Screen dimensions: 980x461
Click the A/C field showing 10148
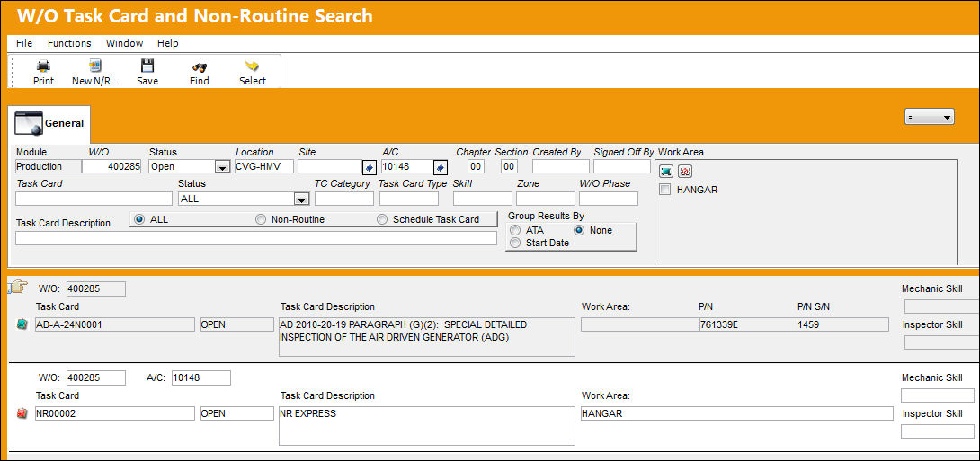pyautogui.click(x=407, y=166)
